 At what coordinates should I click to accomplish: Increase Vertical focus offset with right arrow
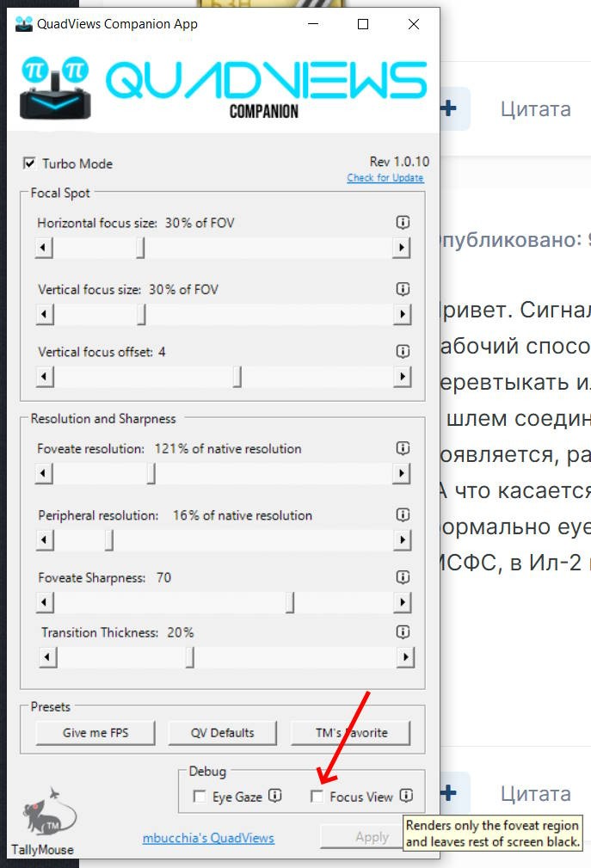tap(402, 377)
